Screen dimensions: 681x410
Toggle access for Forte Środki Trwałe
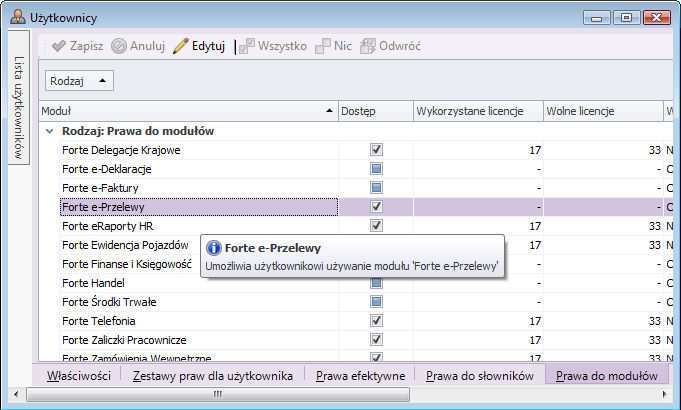376,302
